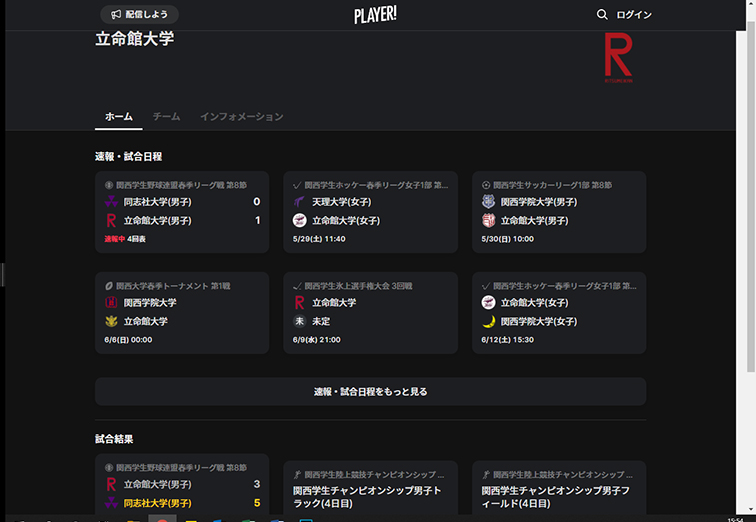The width and height of the screenshot is (756, 522).
Task: Click 関西学院大学 icon in 春季トーナメント card
Action: (x=111, y=302)
